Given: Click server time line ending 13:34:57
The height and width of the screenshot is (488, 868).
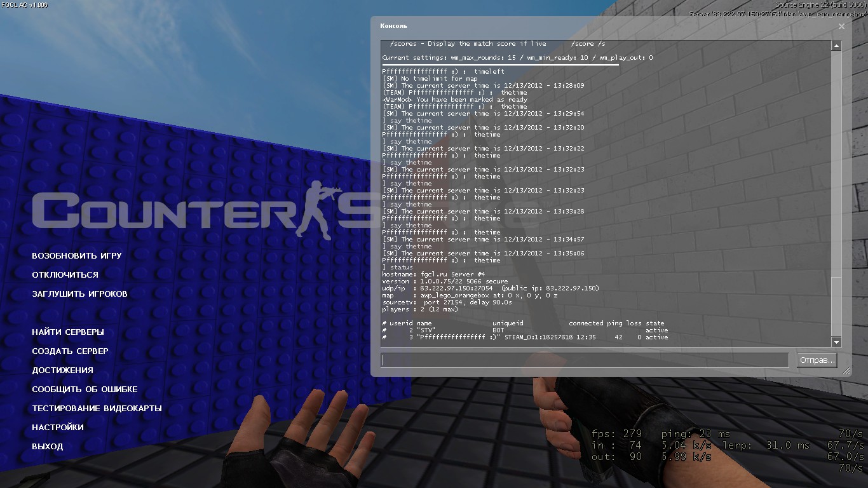Looking at the screenshot, I should click(483, 240).
